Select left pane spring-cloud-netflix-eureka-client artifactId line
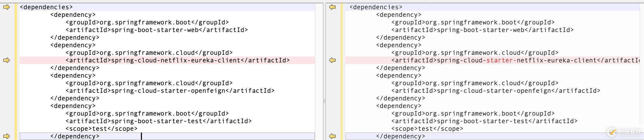Image resolution: width=644 pixels, height=140 pixels. coord(177,60)
